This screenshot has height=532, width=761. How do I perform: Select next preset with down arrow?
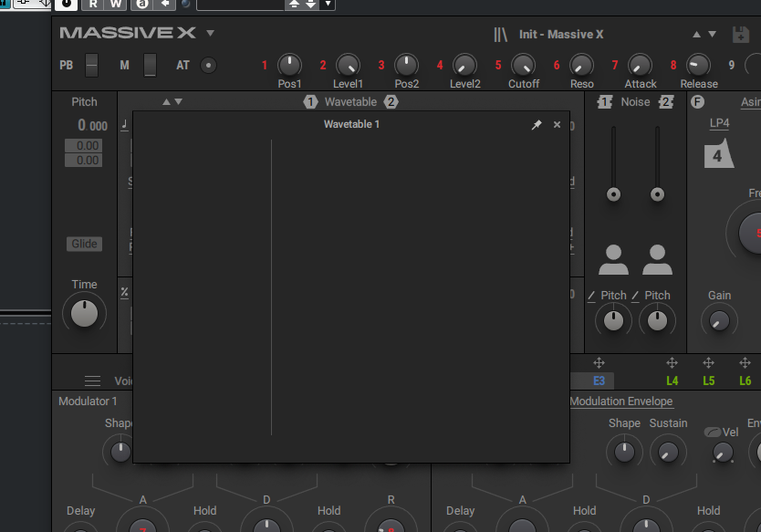pos(712,35)
